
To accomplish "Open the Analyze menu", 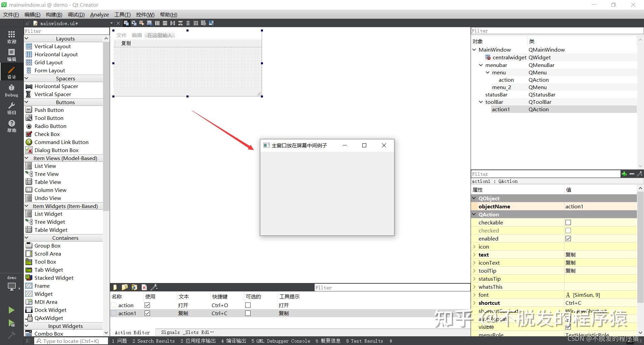I will [x=99, y=14].
